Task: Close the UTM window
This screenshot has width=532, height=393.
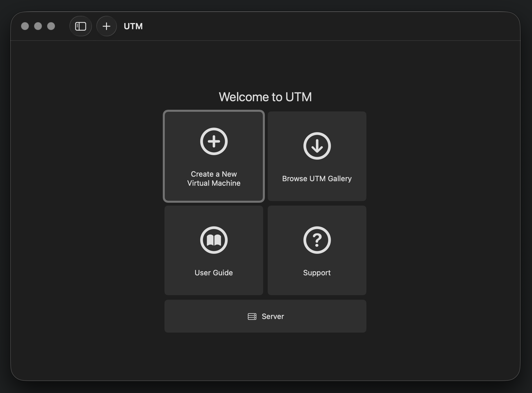Action: 25,26
